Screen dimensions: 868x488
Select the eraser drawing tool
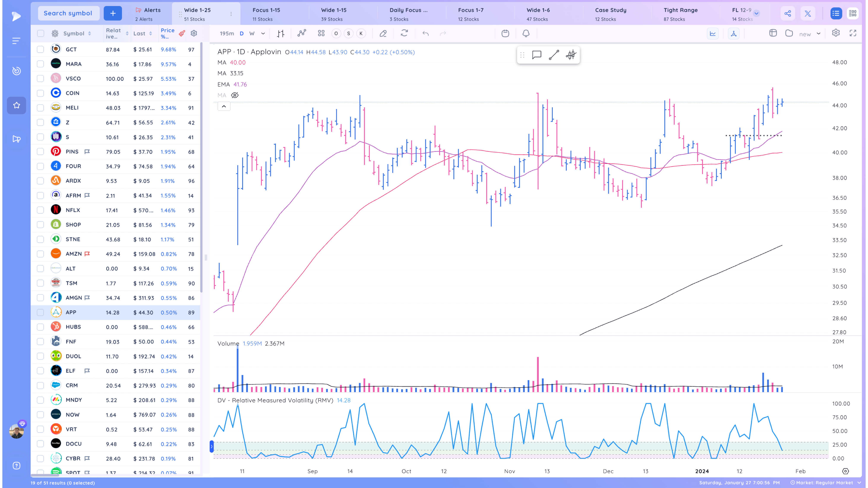(x=383, y=33)
